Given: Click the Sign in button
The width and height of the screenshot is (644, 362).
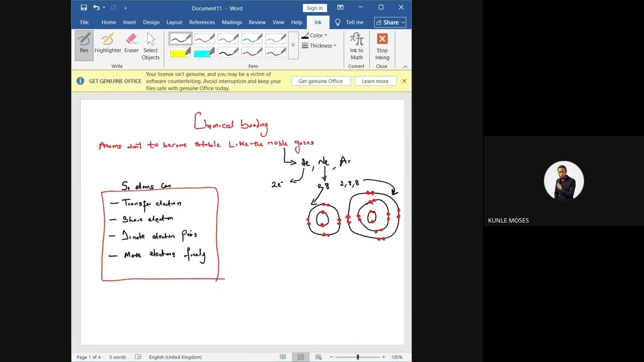Looking at the screenshot, I should [x=314, y=8].
